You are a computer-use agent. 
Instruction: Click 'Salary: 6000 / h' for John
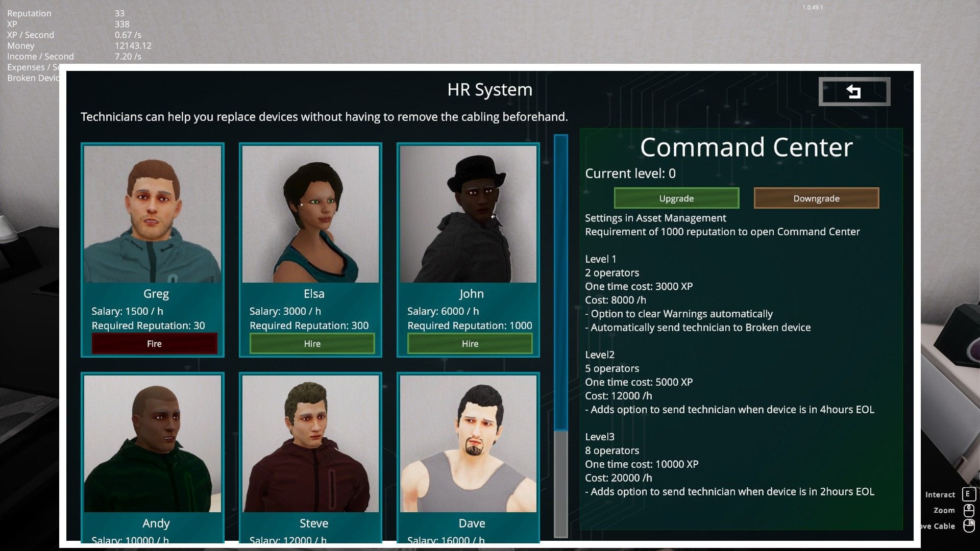point(443,311)
